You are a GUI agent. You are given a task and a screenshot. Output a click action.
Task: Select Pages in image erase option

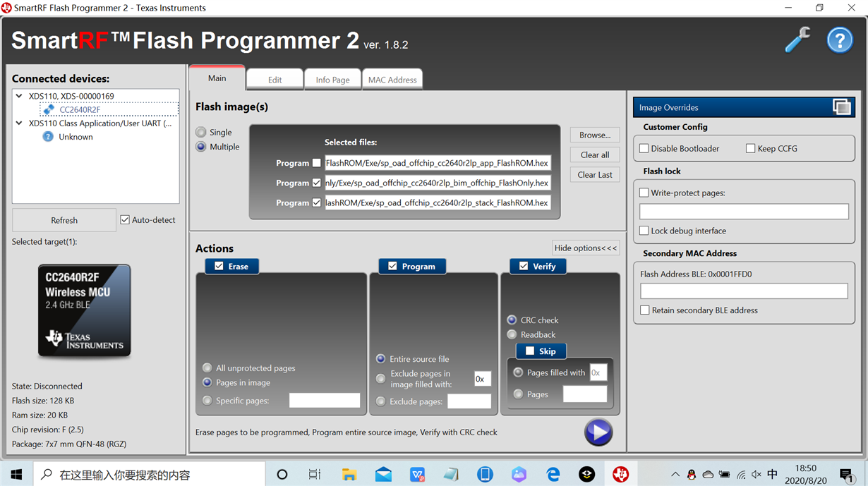207,382
